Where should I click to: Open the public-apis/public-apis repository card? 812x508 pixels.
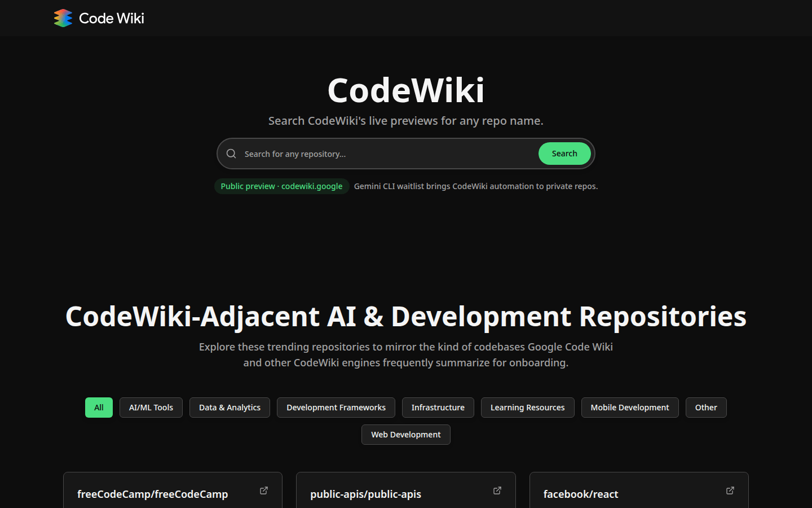tap(406, 490)
